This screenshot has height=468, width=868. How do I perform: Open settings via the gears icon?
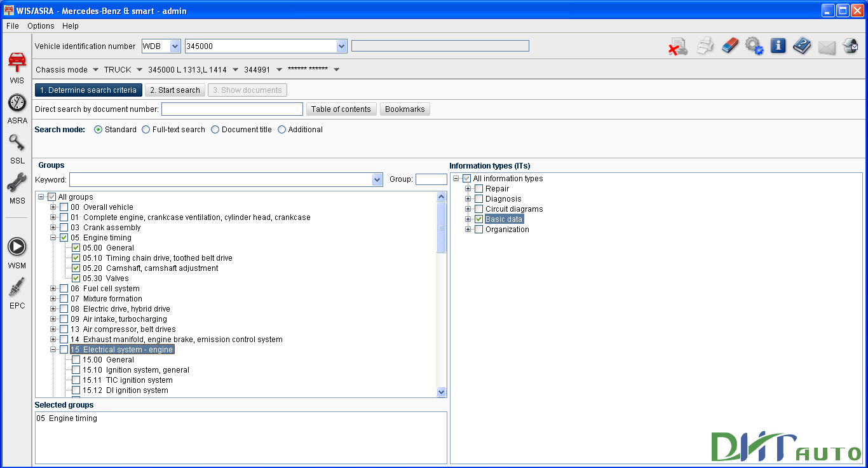point(754,46)
